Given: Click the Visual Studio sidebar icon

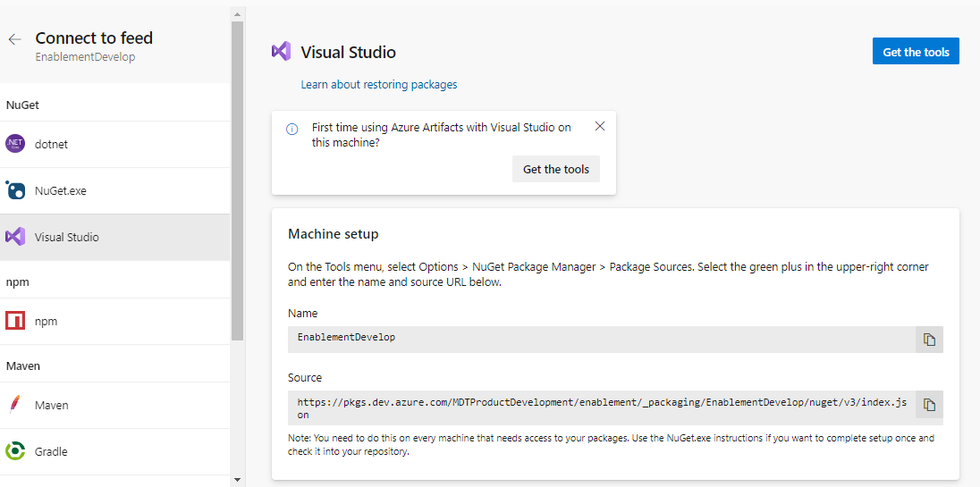Looking at the screenshot, I should pyautogui.click(x=15, y=237).
